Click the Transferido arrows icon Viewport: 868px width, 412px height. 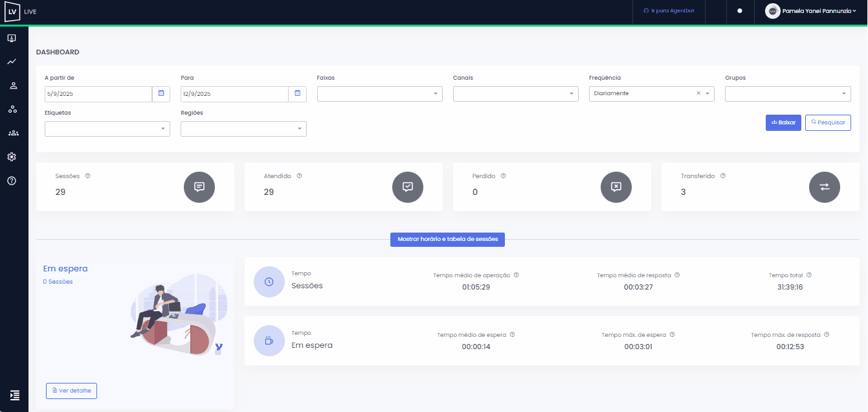point(825,187)
